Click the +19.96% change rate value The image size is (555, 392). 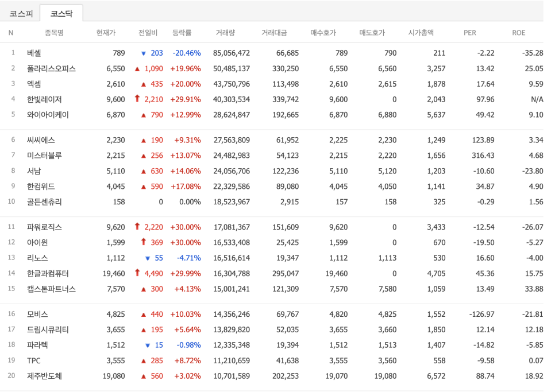coord(186,68)
